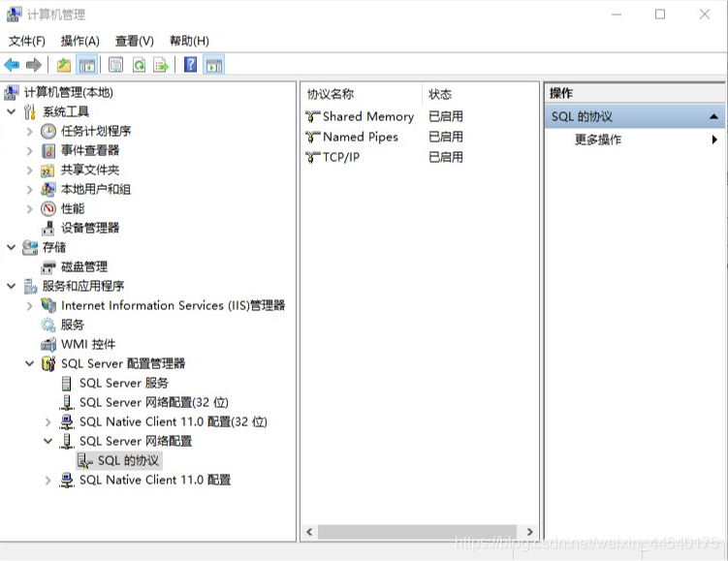Image resolution: width=728 pixels, height=561 pixels.
Task: Toggle Show/Hide Console Tree toolbar icon
Action: (x=87, y=65)
